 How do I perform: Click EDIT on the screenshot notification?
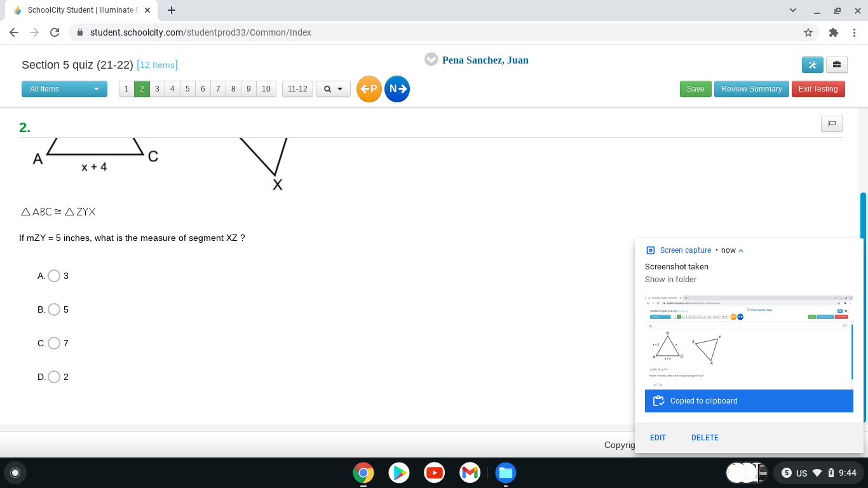(658, 438)
